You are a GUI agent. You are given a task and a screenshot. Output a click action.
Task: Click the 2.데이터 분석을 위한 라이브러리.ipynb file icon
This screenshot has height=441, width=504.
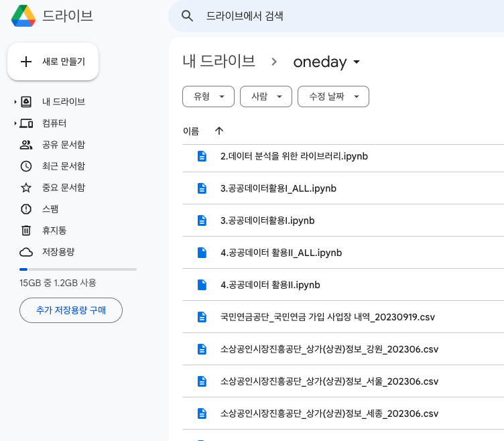point(202,156)
